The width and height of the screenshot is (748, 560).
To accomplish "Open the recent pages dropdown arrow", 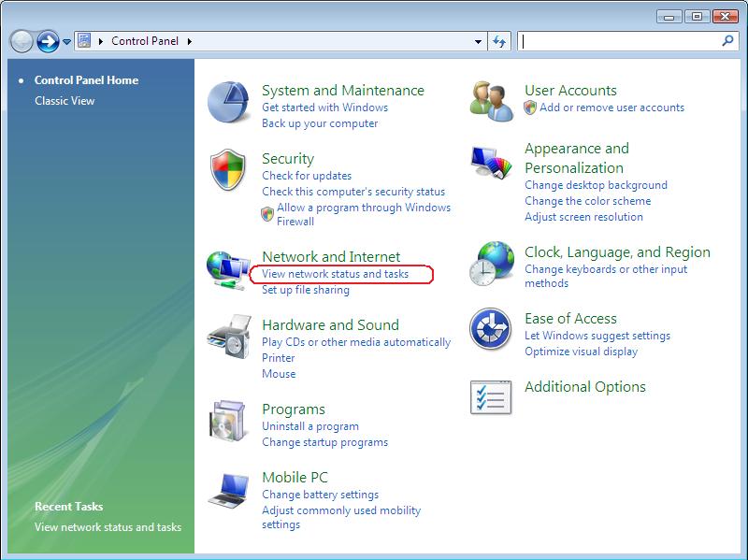I will tap(67, 42).
